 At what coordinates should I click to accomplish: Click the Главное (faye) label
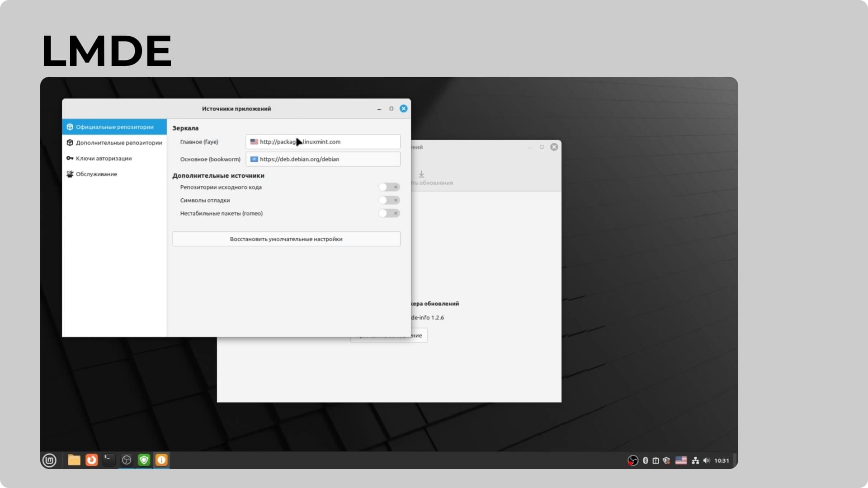199,142
